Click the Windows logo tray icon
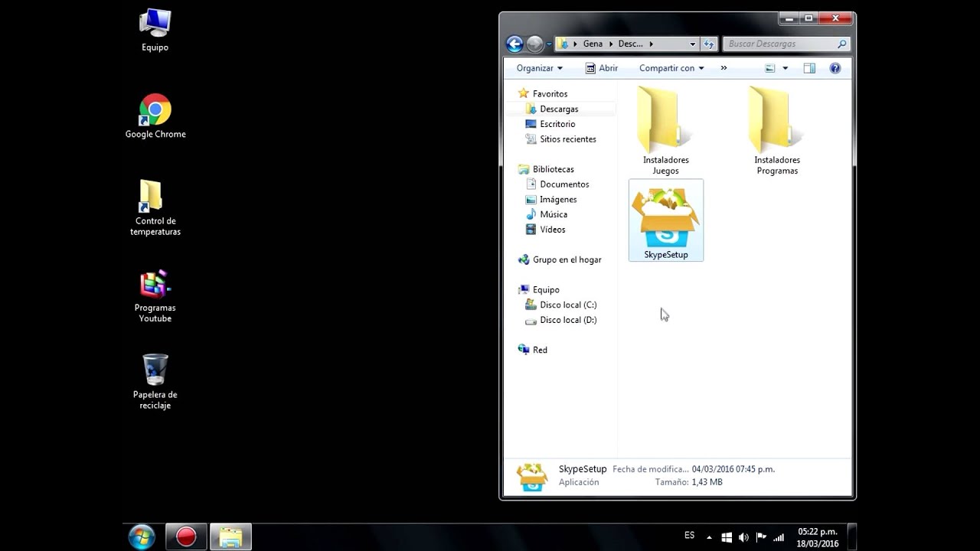This screenshot has height=551, width=980. pyautogui.click(x=727, y=537)
